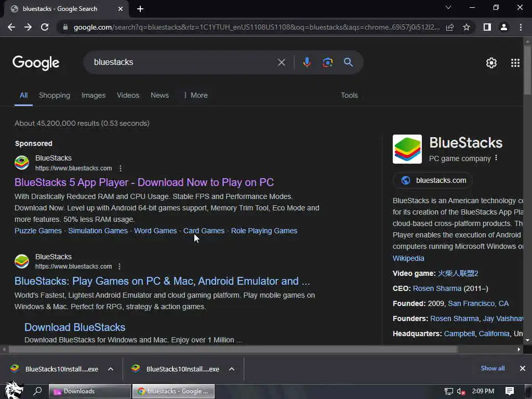
Task: Open Windows notification center
Action: coord(510,391)
